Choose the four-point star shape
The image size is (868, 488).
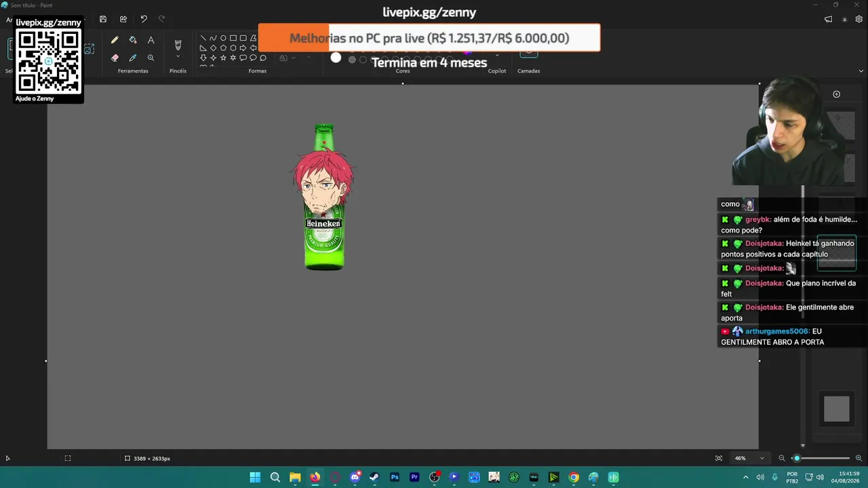click(x=213, y=58)
